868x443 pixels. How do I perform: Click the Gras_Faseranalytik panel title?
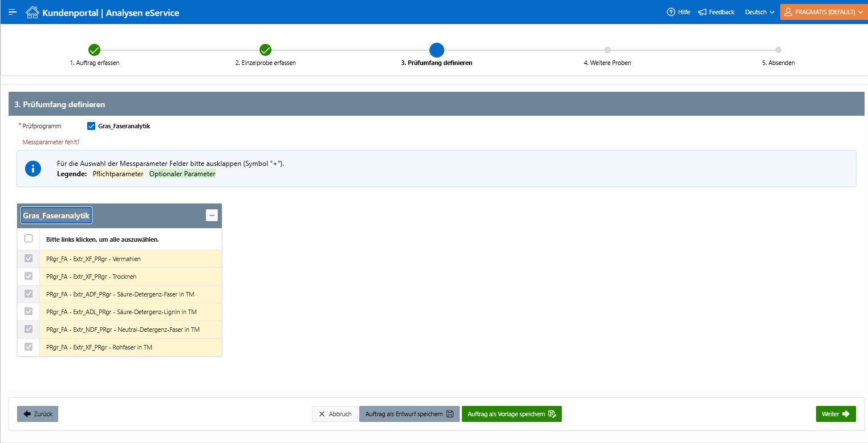[x=56, y=216]
